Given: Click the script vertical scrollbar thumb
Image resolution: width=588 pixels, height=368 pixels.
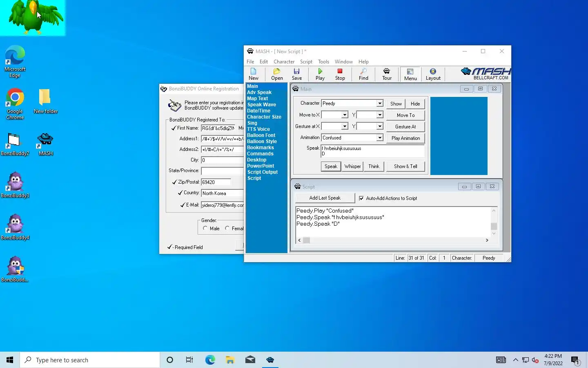Looking at the screenshot, I should coord(494,226).
